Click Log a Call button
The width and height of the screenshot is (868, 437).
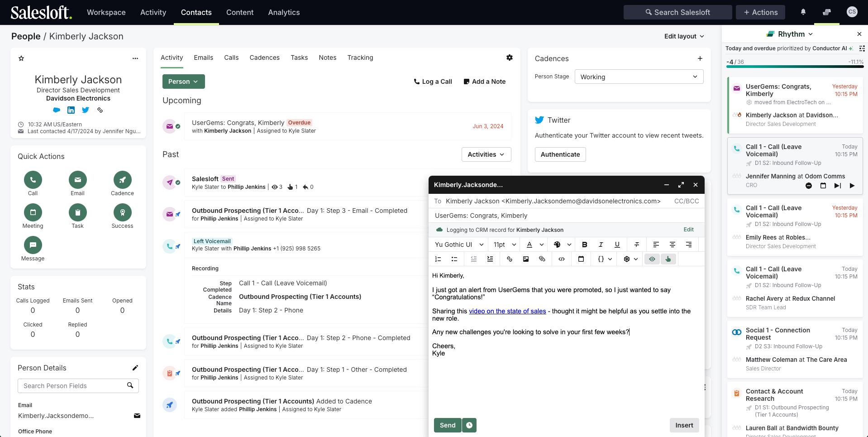point(433,82)
